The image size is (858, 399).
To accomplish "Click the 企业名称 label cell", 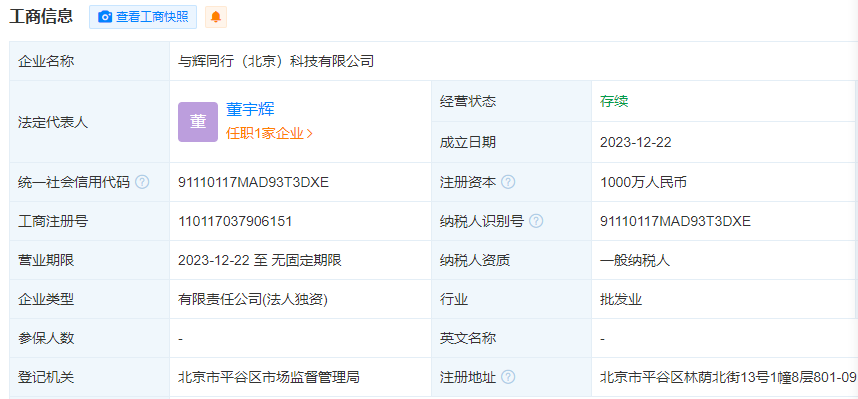I will point(90,61).
